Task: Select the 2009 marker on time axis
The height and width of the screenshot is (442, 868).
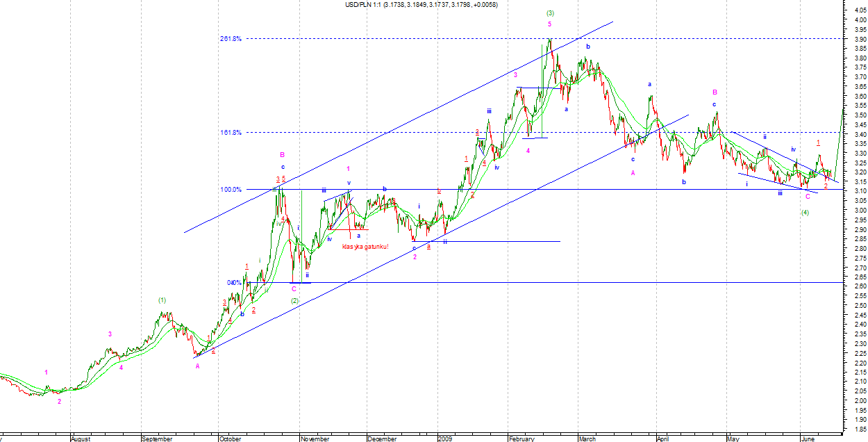Action: point(446,439)
